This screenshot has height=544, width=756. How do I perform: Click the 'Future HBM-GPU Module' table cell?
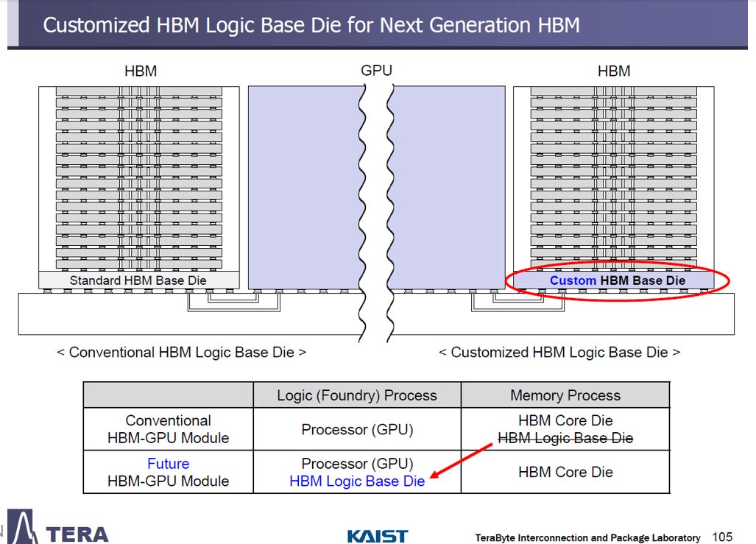169,472
